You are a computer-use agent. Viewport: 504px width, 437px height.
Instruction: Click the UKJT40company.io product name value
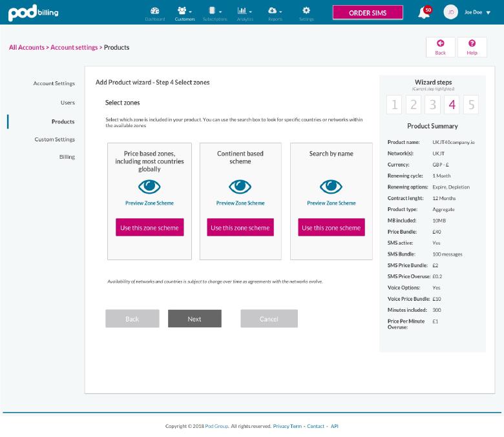[x=454, y=142]
